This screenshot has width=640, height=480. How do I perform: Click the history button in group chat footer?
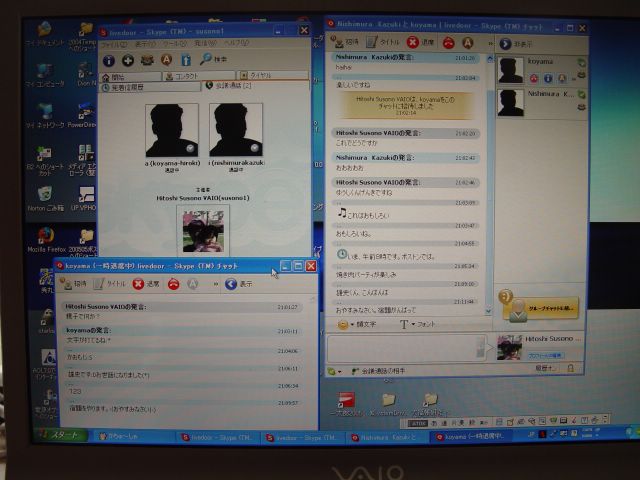(545, 368)
